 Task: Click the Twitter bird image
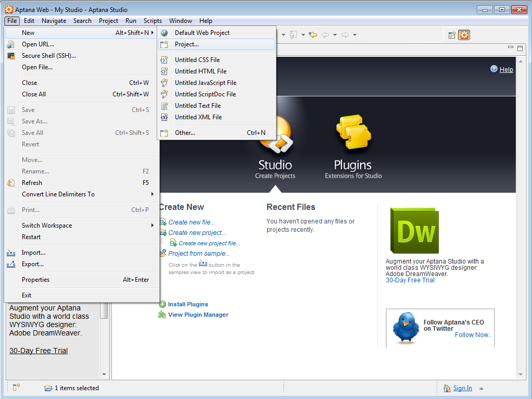click(x=406, y=328)
